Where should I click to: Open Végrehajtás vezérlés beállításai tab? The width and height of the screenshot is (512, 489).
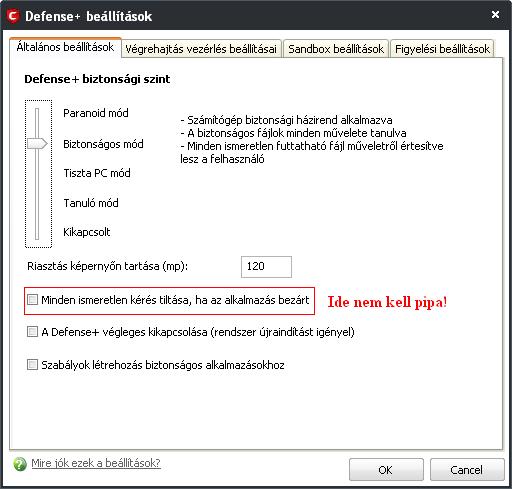(201, 49)
